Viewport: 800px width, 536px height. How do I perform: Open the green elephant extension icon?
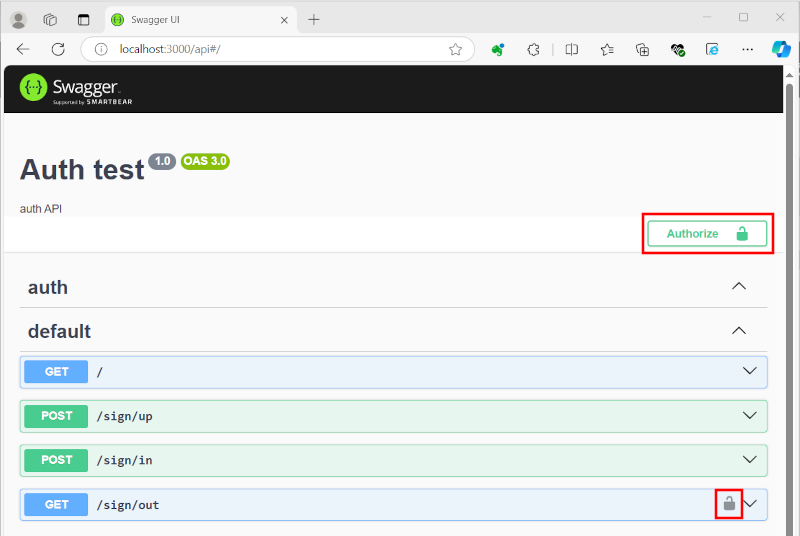pyautogui.click(x=497, y=49)
